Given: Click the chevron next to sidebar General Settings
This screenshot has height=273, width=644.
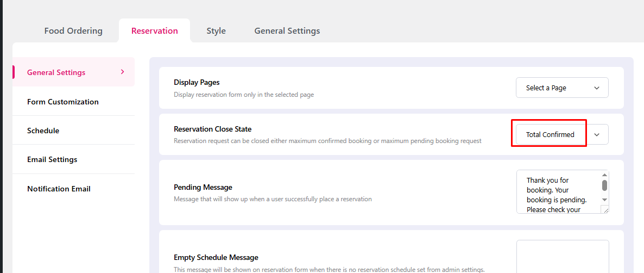Looking at the screenshot, I should click(x=122, y=72).
